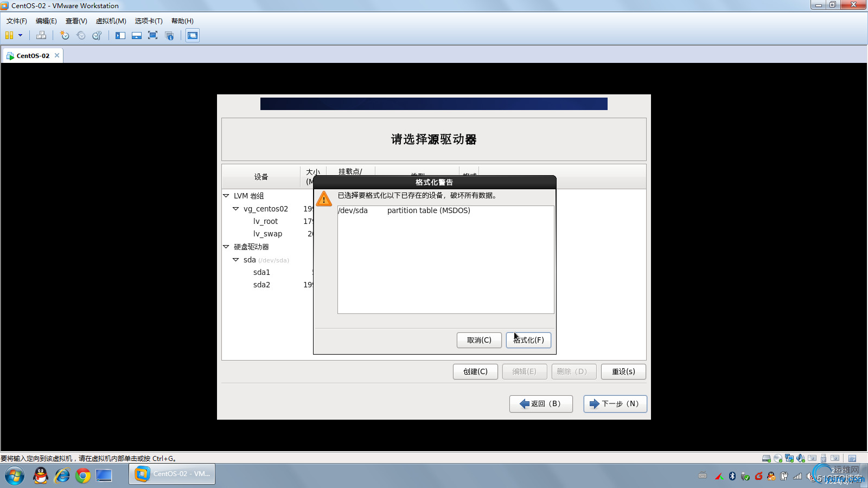Image resolution: width=868 pixels, height=488 pixels.
Task: Toggle the library sidebar view icon
Action: [120, 35]
